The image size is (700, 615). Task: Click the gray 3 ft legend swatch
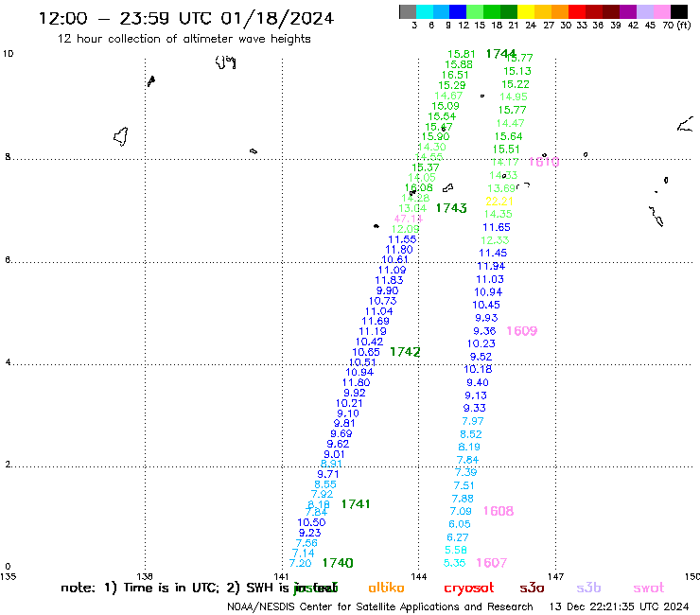point(408,11)
